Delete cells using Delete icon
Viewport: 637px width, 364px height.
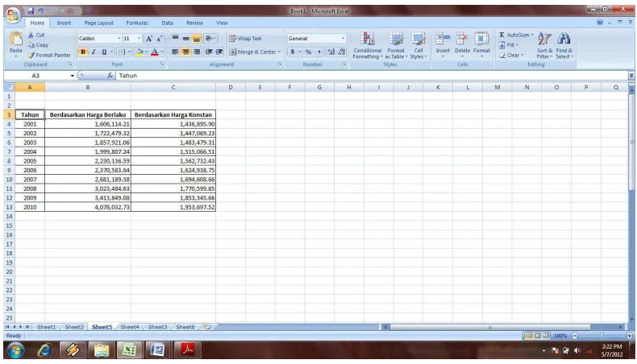click(x=462, y=39)
